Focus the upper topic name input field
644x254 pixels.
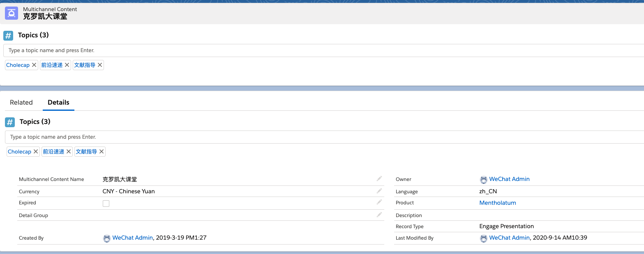coord(323,50)
